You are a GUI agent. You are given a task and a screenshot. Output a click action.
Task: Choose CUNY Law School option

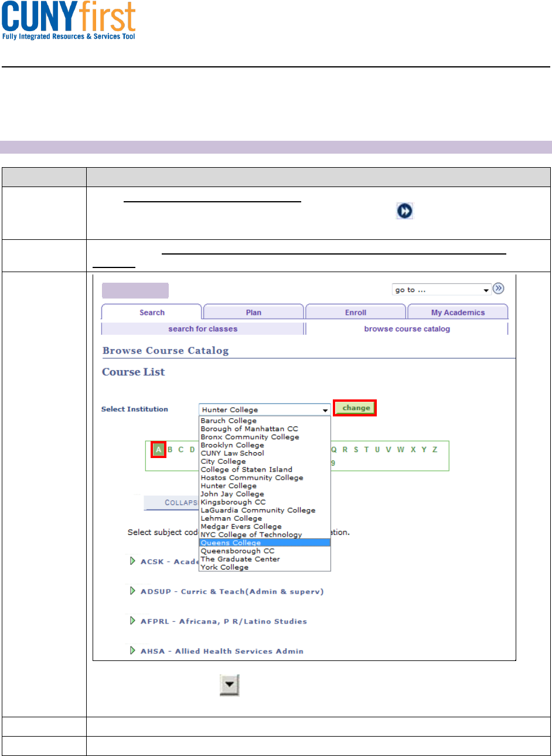click(x=265, y=453)
